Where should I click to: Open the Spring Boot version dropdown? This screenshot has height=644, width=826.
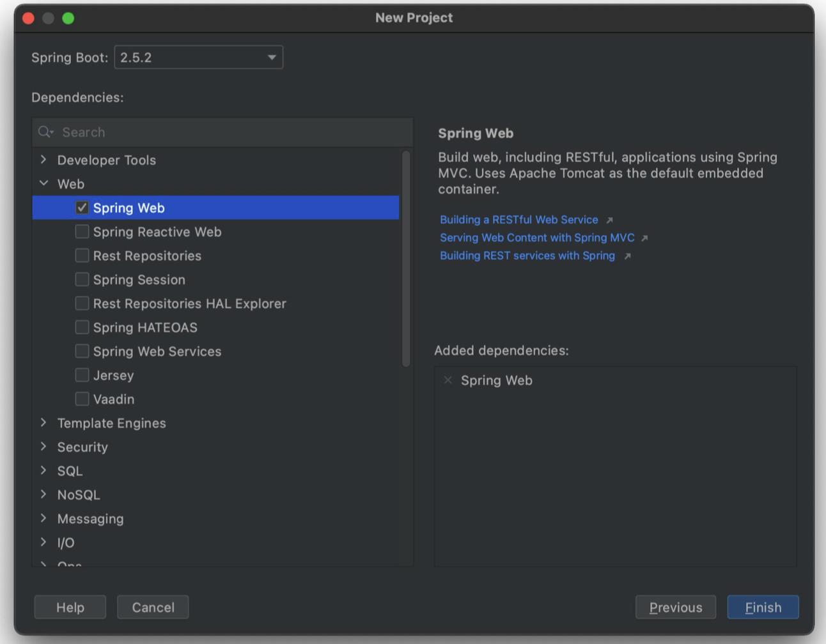coord(199,57)
